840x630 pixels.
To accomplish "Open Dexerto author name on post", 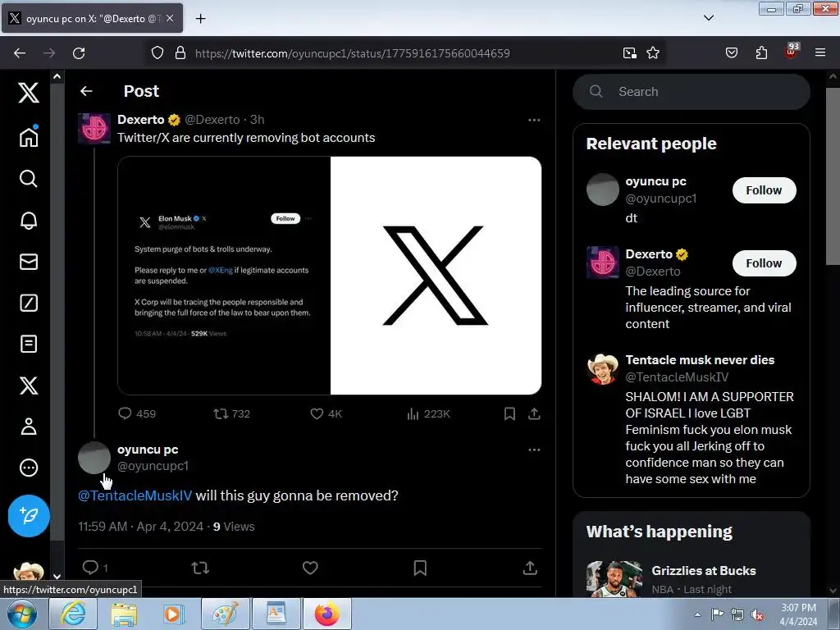I will [141, 120].
